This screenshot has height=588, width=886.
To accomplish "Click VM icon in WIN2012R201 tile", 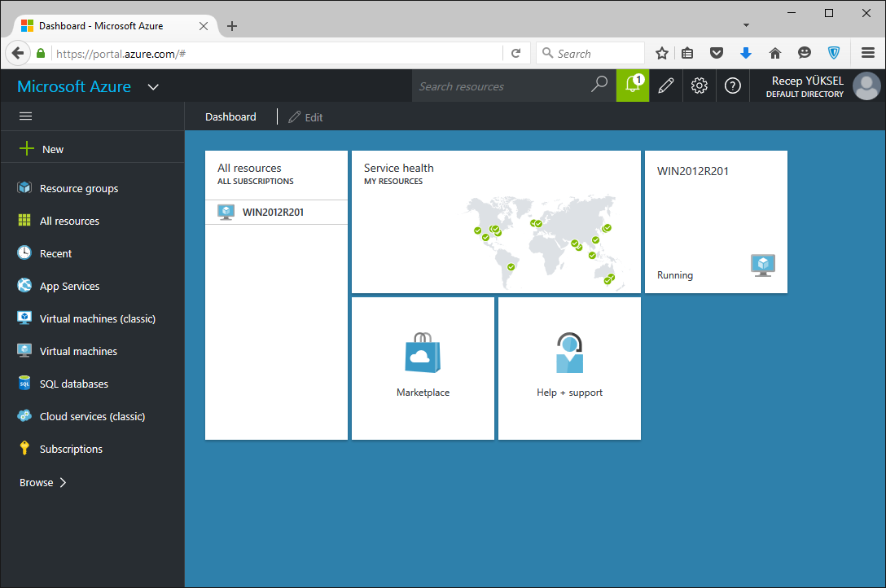I will (763, 265).
